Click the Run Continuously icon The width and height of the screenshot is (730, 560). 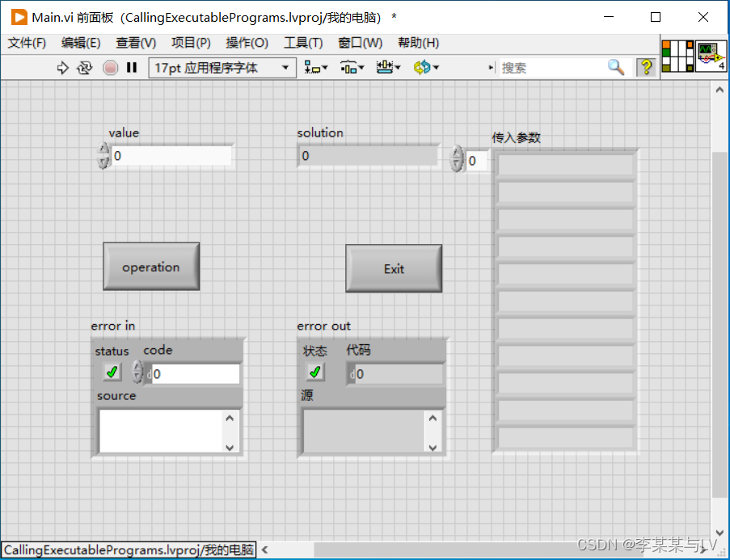click(x=85, y=68)
